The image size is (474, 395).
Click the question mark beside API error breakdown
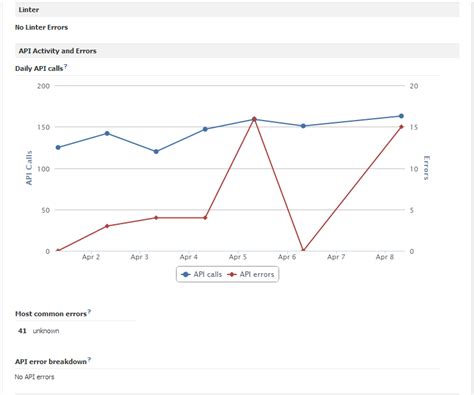coord(89,359)
